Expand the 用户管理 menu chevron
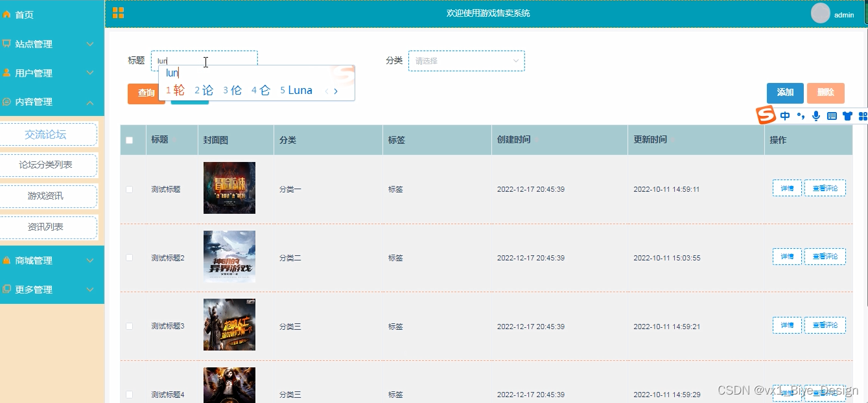Screen dimensions: 868x403 pyautogui.click(x=90, y=73)
